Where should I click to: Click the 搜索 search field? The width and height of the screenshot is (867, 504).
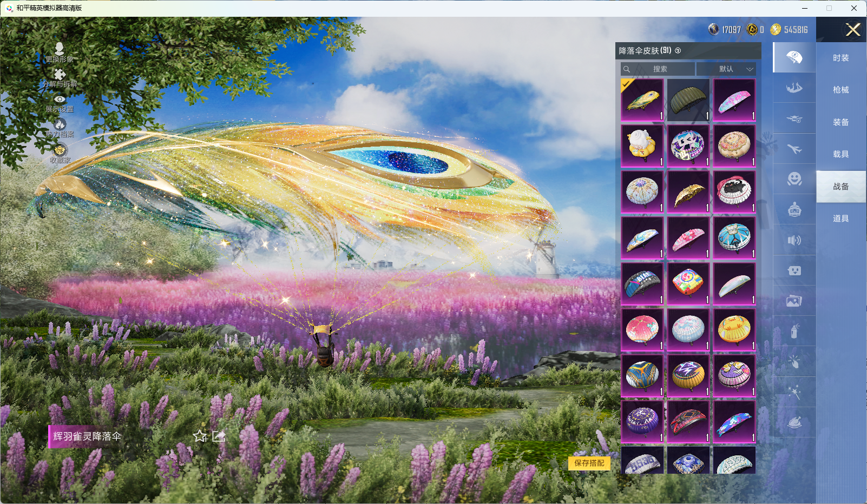pos(658,69)
